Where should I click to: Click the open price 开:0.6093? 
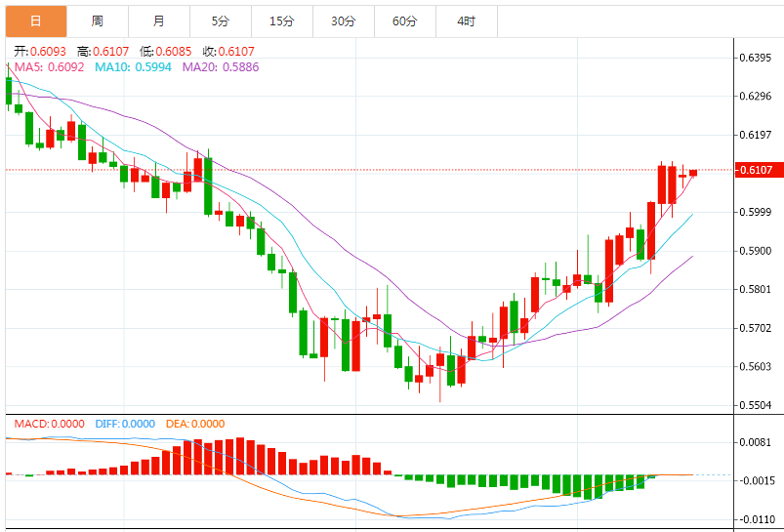[x=40, y=52]
